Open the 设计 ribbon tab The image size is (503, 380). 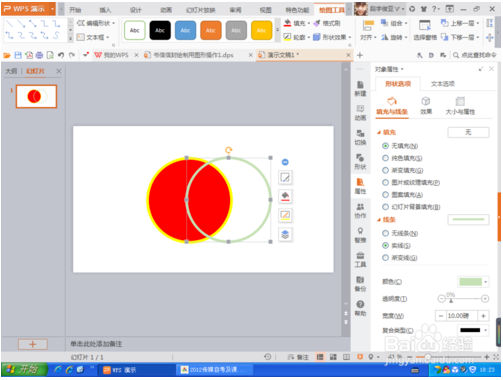(x=135, y=10)
